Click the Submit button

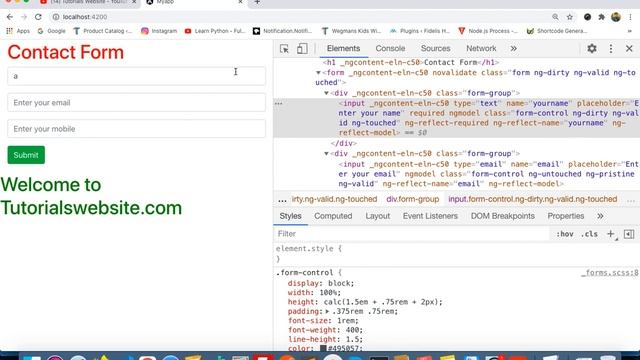click(x=26, y=155)
